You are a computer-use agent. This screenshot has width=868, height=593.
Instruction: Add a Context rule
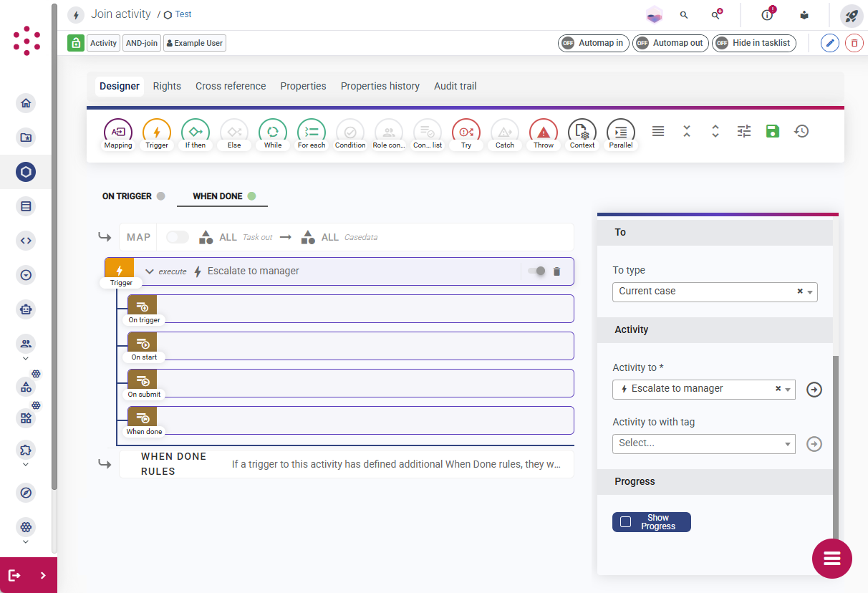click(582, 134)
